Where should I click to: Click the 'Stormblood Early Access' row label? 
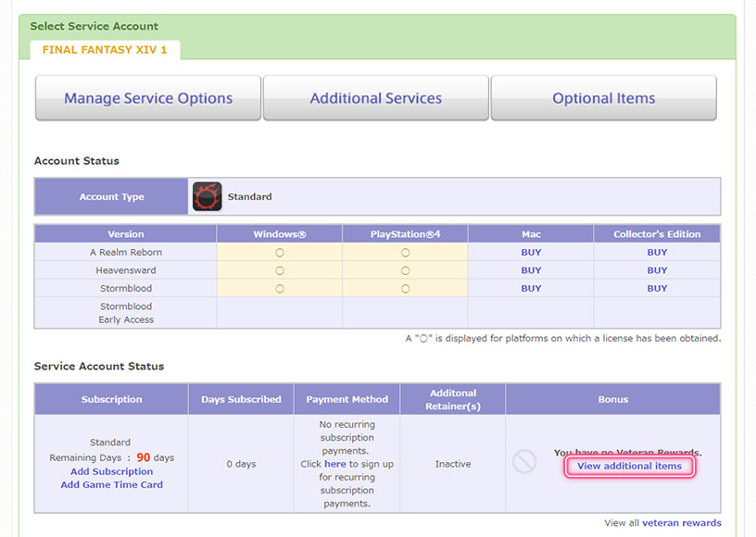[126, 313]
